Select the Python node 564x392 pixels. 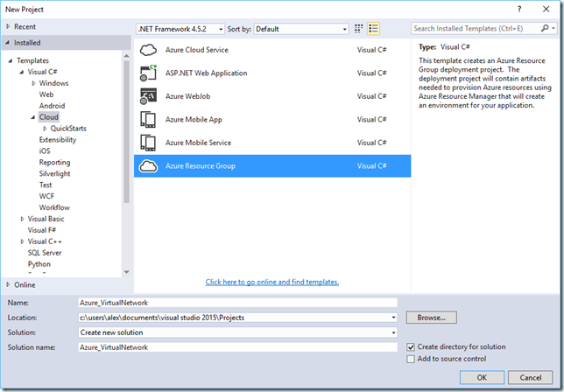pos(39,264)
